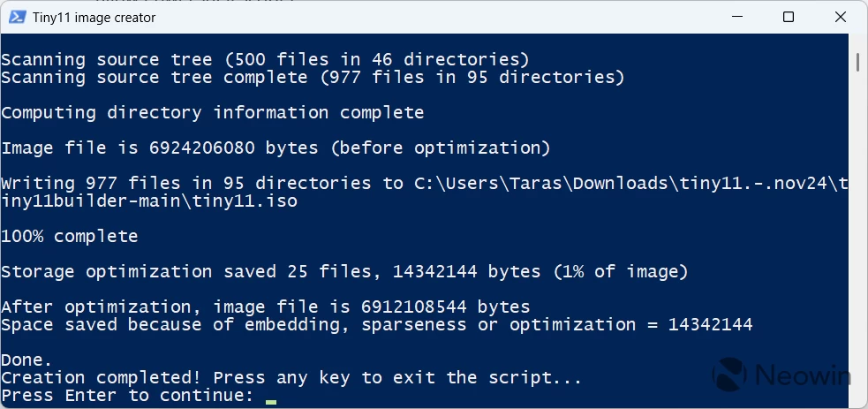
Task: Click the 'Press Enter to continue:' prompt text
Action: [127, 396]
